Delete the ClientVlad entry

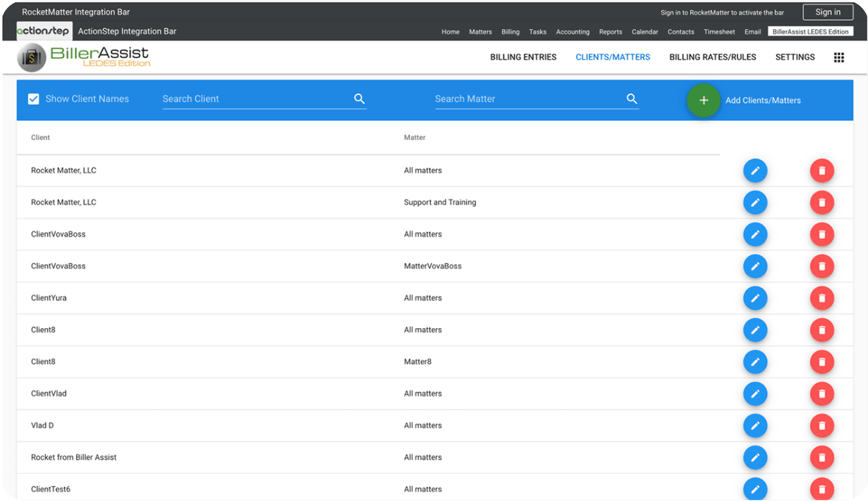point(821,394)
